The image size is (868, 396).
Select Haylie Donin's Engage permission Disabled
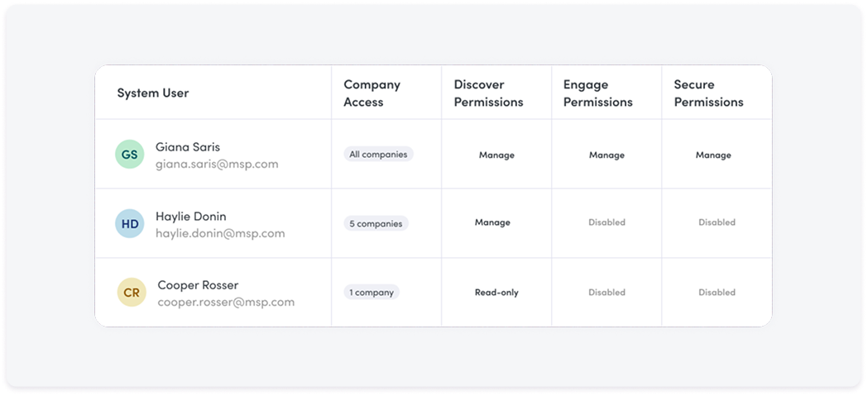pyautogui.click(x=607, y=222)
